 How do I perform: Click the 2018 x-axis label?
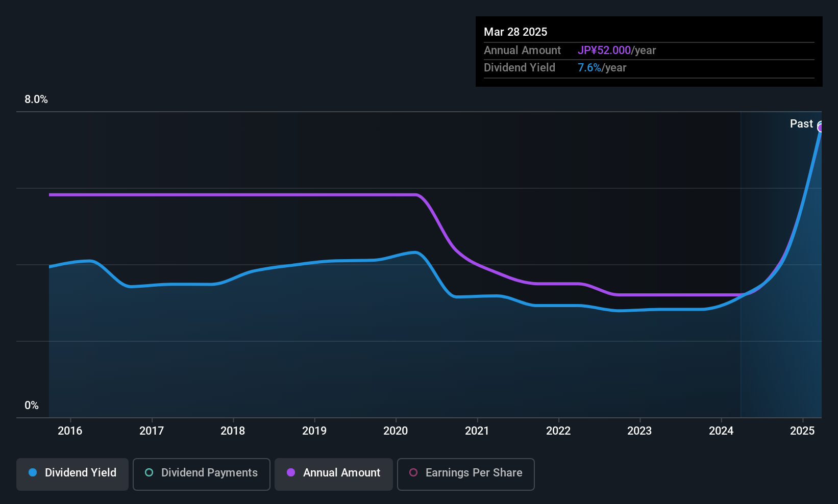tap(233, 431)
